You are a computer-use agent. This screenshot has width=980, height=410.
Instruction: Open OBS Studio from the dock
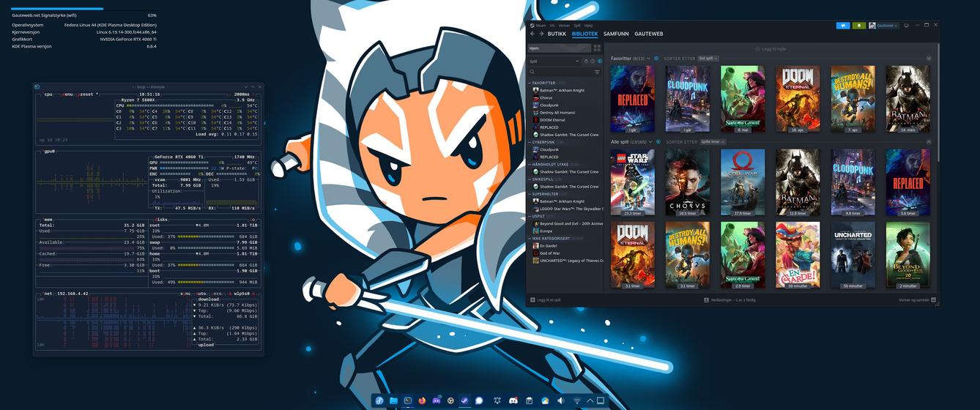[x=450, y=400]
